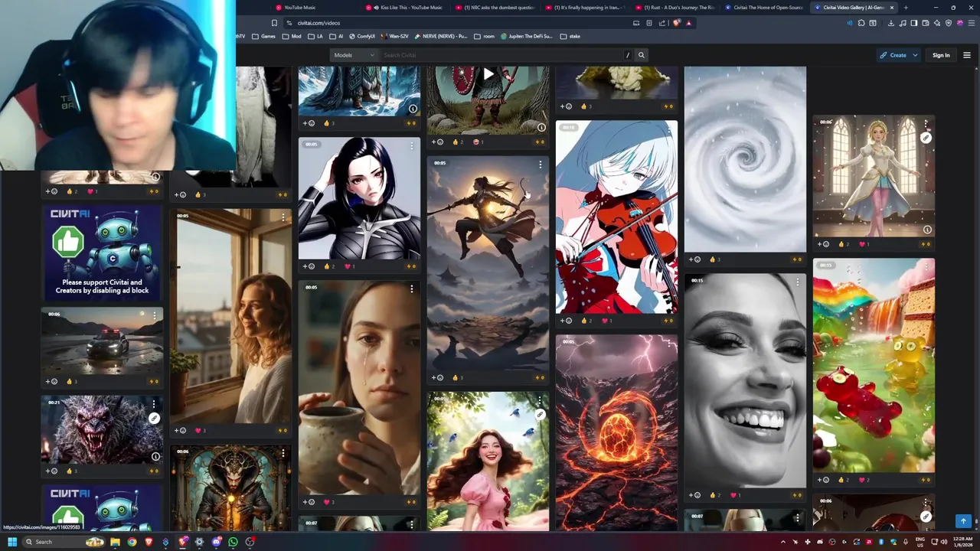Show info for the snowy warrior video
The height and width of the screenshot is (551, 980).
413,109
